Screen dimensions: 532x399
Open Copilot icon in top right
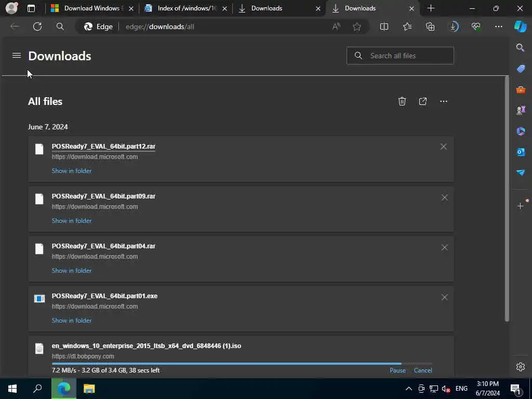[x=521, y=26]
